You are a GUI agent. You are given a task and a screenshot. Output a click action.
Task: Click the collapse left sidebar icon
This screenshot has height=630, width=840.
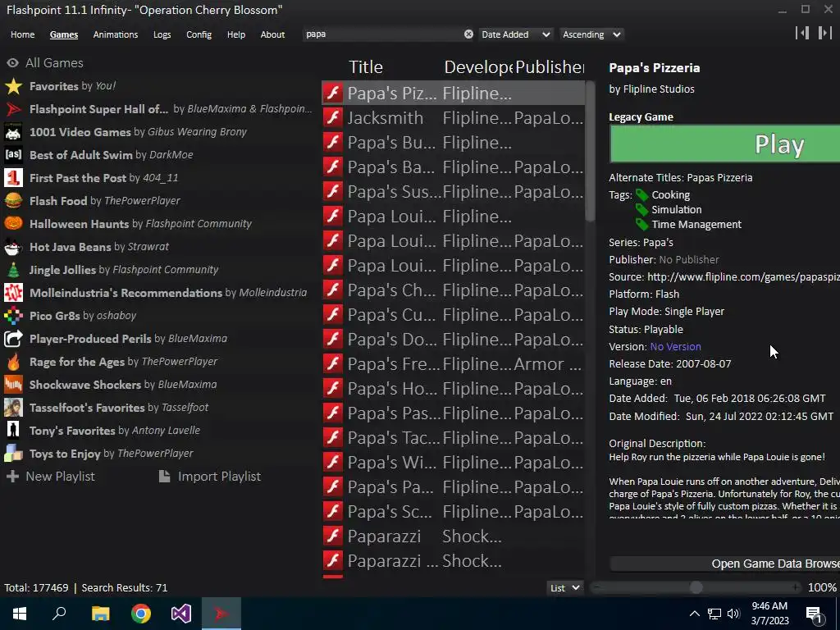802,33
